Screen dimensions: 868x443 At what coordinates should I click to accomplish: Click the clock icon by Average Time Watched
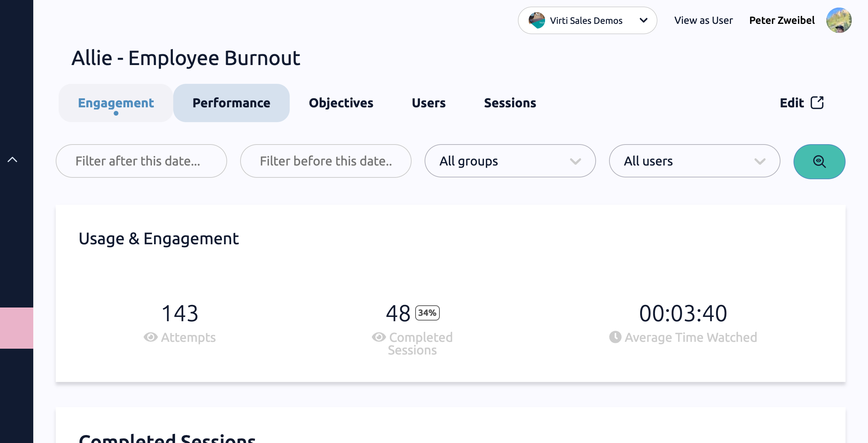615,337
